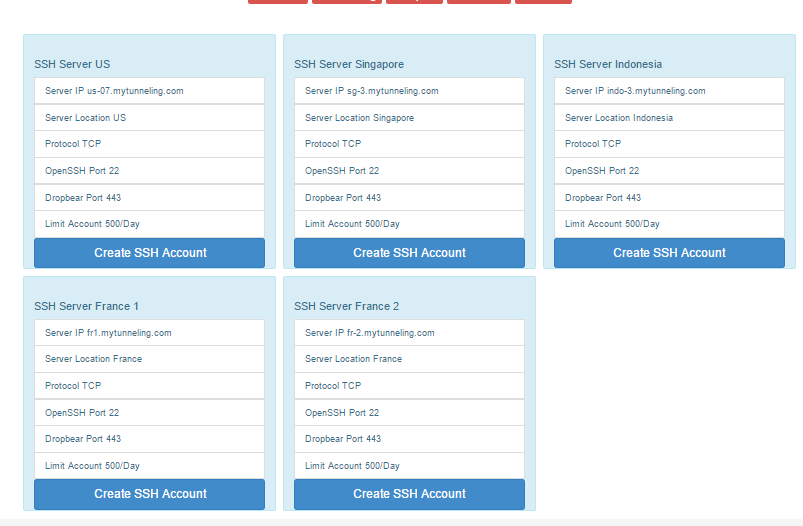This screenshot has height=526, width=803.
Task: Select 'SSH Server Singapore' heading
Action: 349,64
